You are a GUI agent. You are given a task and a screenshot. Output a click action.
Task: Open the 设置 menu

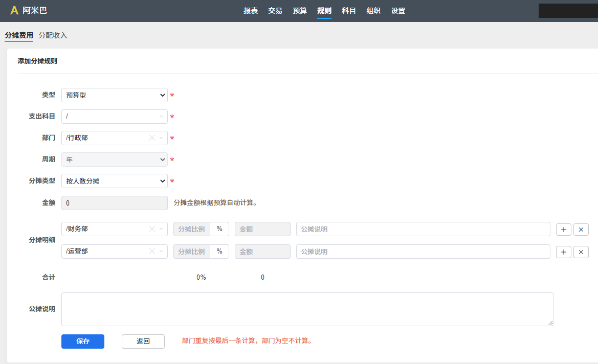398,11
